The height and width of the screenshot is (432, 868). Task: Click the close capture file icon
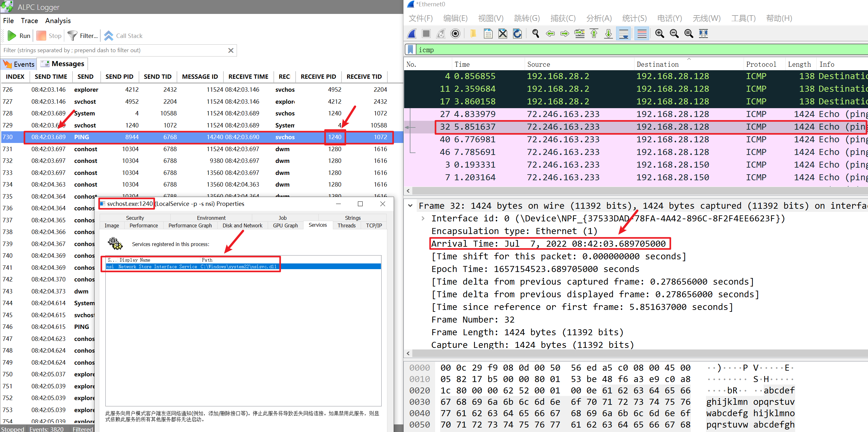click(503, 34)
